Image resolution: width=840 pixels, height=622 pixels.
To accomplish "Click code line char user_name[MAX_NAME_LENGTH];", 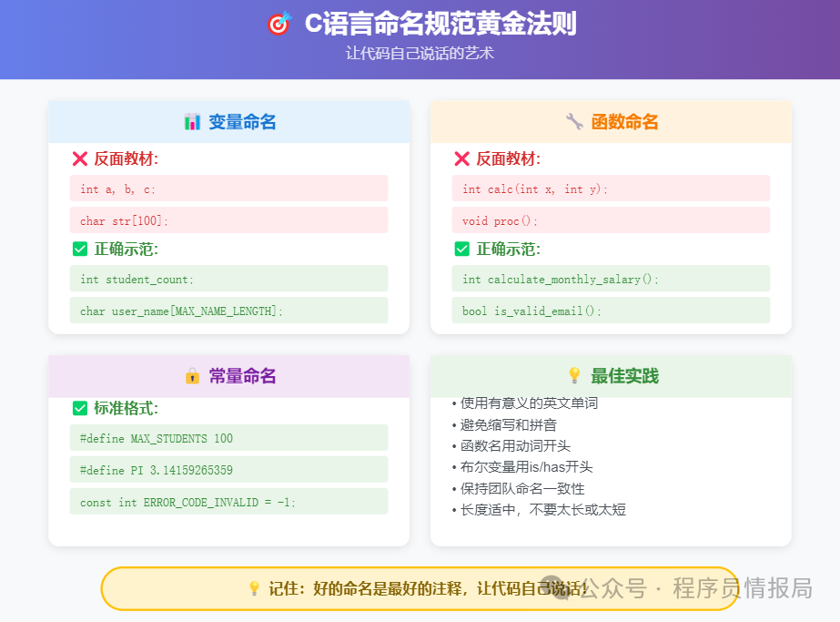I will 228,310.
